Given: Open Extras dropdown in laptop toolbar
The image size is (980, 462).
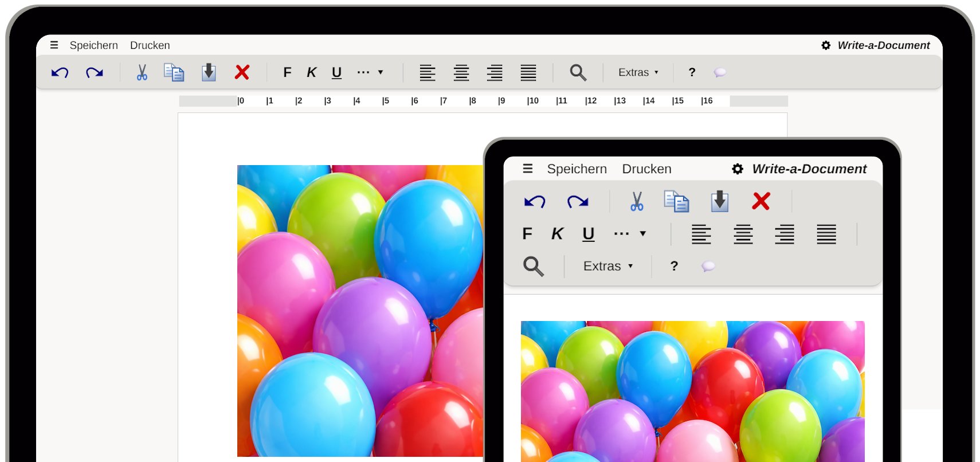Looking at the screenshot, I should click(x=638, y=72).
